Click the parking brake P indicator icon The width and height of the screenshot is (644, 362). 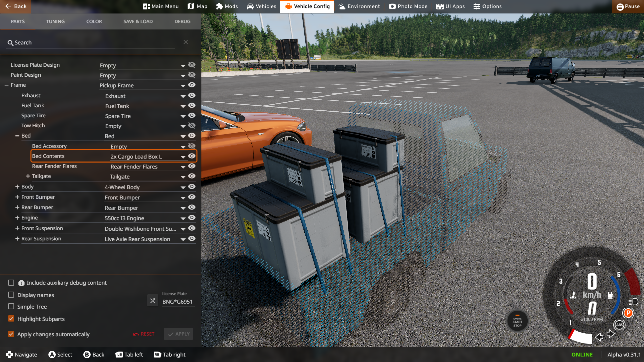pyautogui.click(x=628, y=313)
